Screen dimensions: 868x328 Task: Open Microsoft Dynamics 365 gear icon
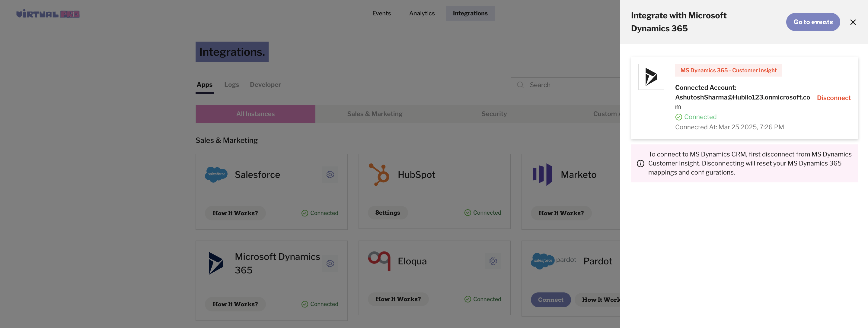(330, 263)
